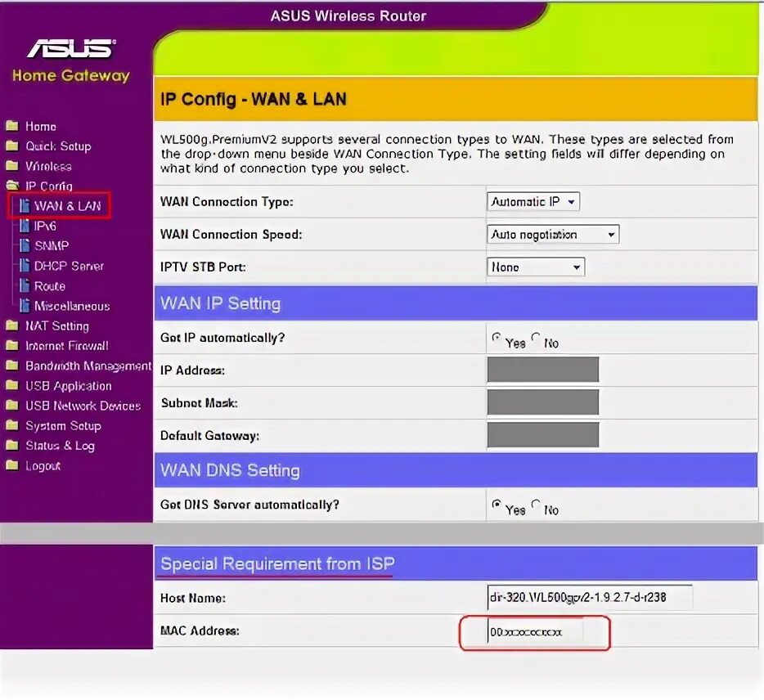764x700 pixels.
Task: Click the USB Application folder icon
Action: 12,385
